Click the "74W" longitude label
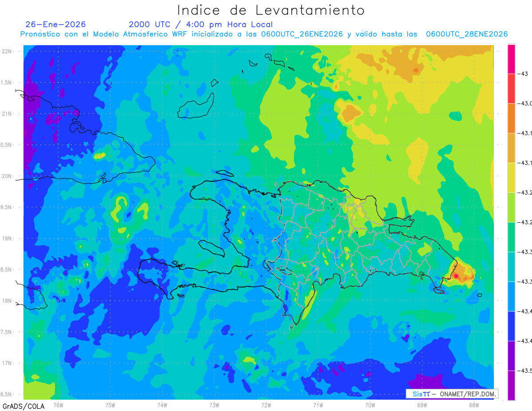532x411 pixels. click(x=162, y=405)
